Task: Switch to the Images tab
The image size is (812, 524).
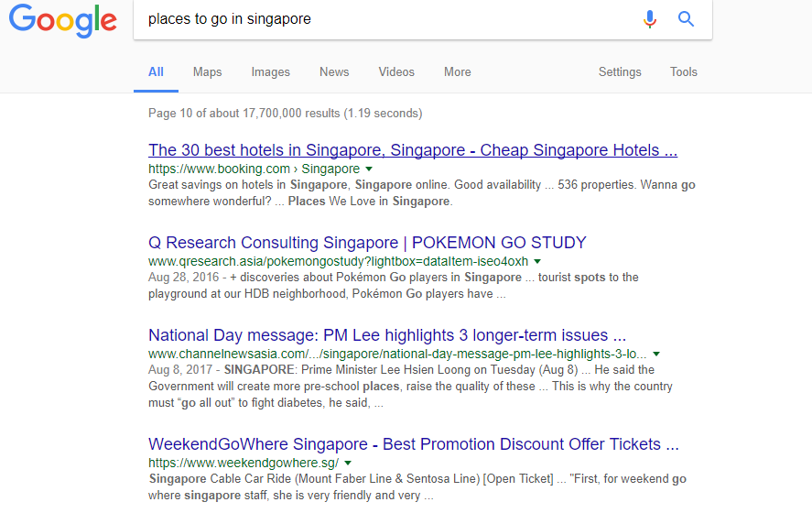Action: [x=270, y=72]
